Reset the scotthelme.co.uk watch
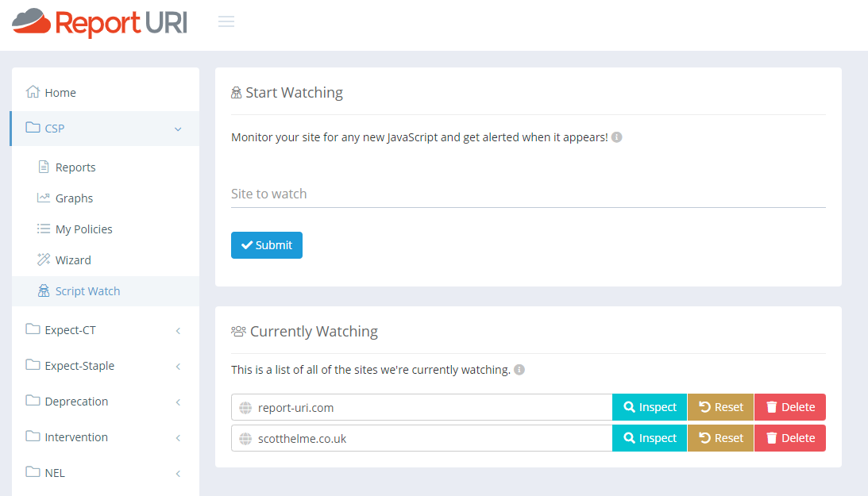Viewport: 868px width, 496px height. coord(721,438)
